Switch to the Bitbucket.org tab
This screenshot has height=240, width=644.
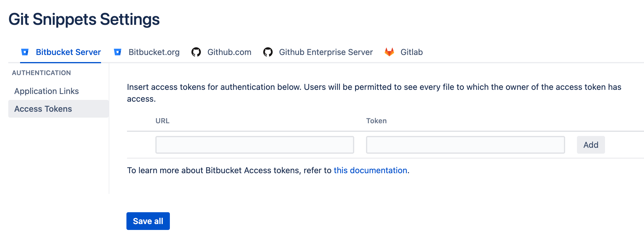tap(154, 52)
